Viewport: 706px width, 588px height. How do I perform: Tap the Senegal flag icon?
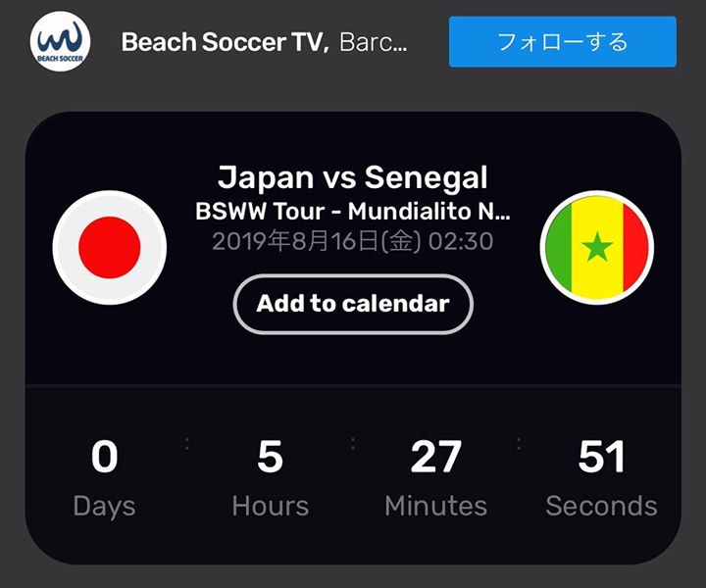(597, 247)
